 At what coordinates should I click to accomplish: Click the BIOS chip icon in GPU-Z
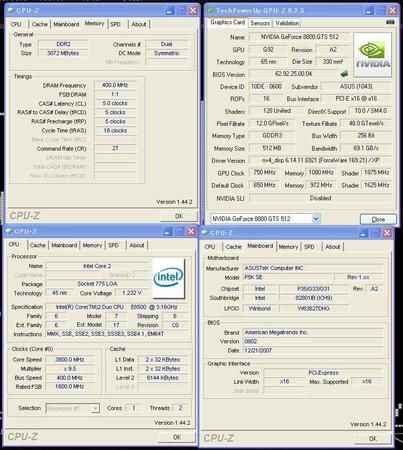tap(344, 73)
